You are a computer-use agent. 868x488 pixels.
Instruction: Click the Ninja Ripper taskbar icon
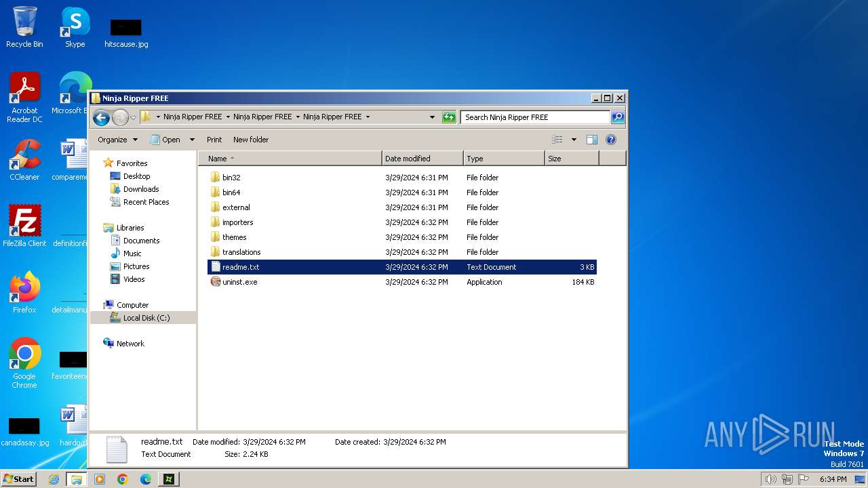[169, 479]
